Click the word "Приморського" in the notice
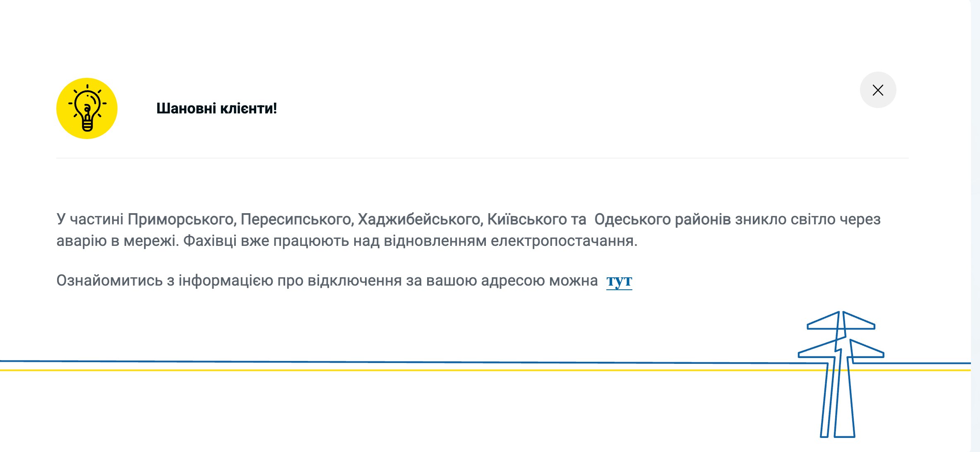This screenshot has height=452, width=980. pos(182,219)
